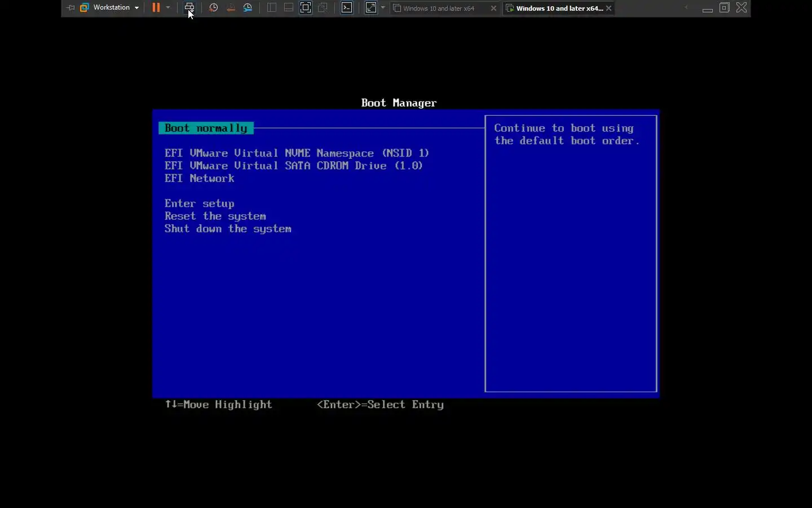
Task: Choose Enter setup option
Action: pos(199,204)
